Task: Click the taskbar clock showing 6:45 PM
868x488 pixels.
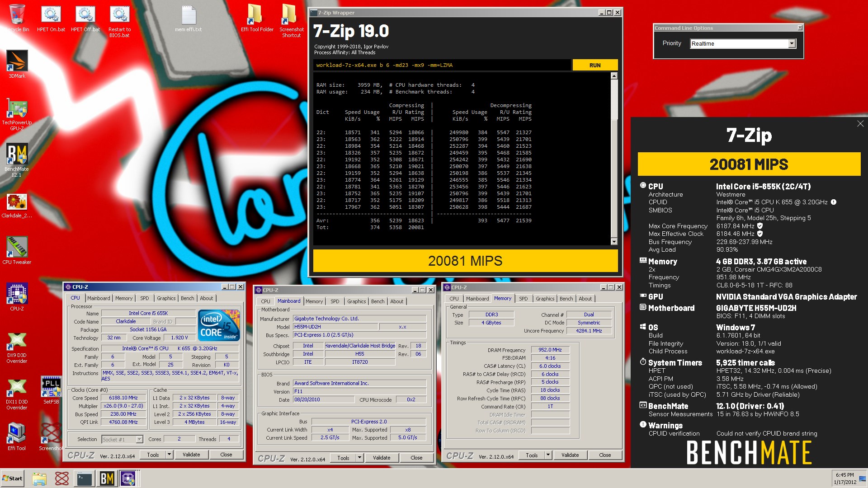Action: [x=844, y=478]
